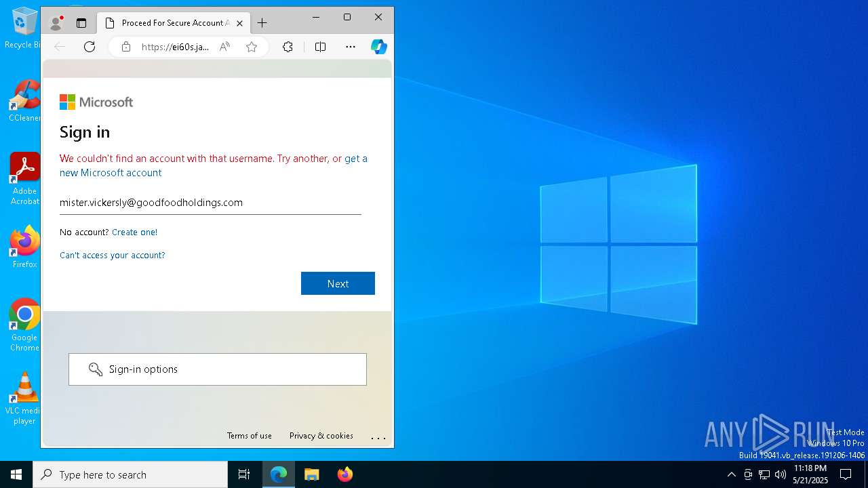View site information lock icon
The image size is (868, 488).
[x=125, y=47]
